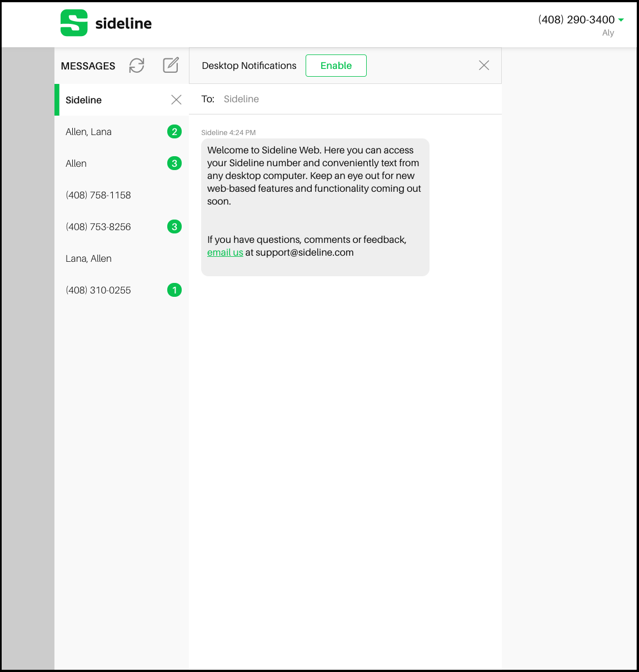Refresh the messages list
The height and width of the screenshot is (672, 639).
pyautogui.click(x=137, y=66)
